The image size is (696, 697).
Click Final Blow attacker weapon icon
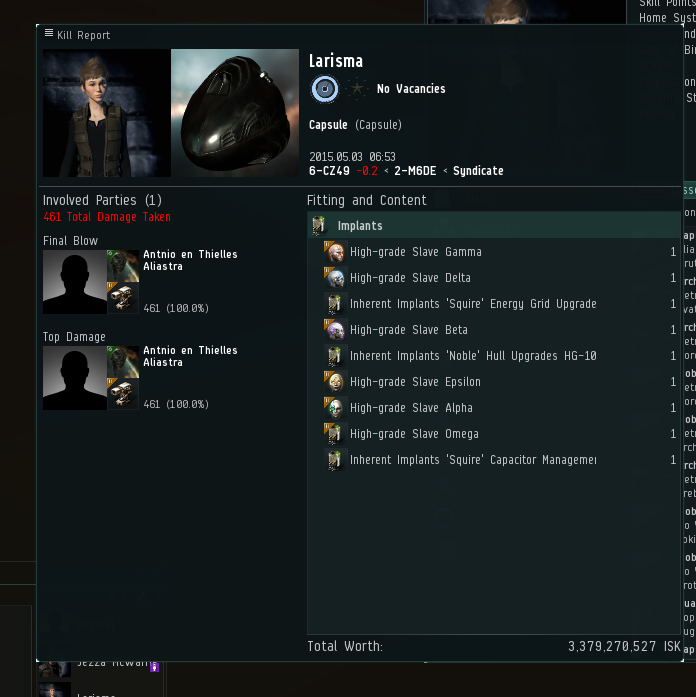(x=123, y=298)
